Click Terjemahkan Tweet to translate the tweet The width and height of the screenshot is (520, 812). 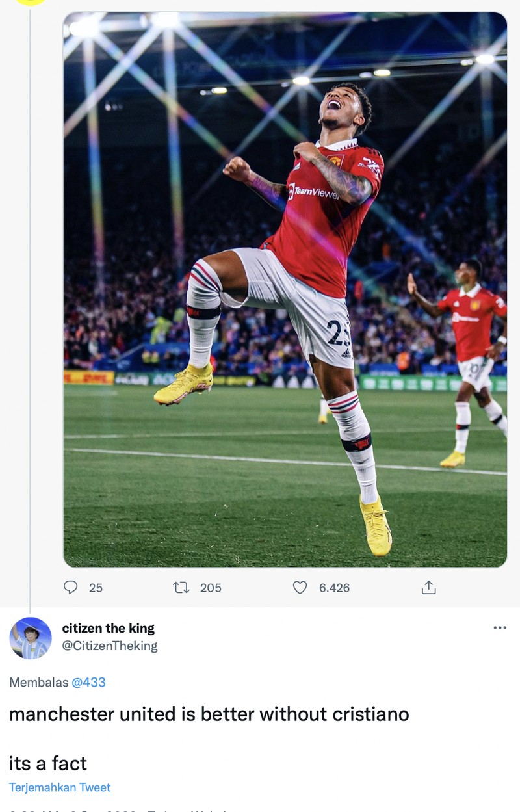59,787
